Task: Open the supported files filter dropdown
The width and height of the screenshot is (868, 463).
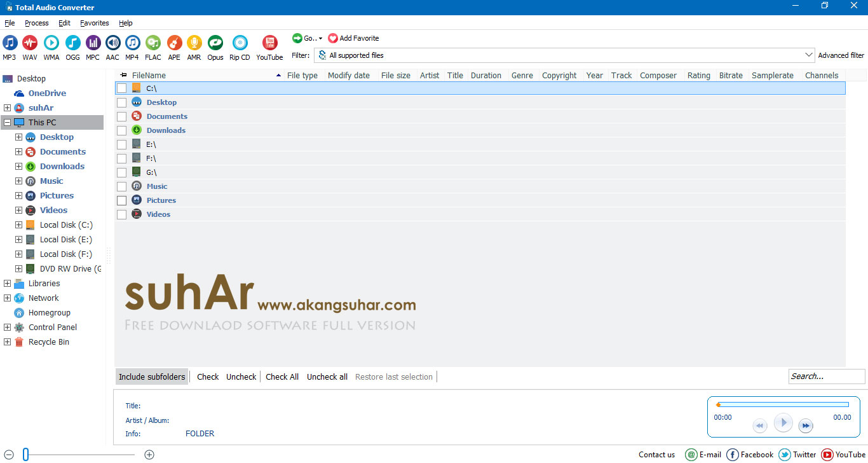Action: [x=809, y=55]
